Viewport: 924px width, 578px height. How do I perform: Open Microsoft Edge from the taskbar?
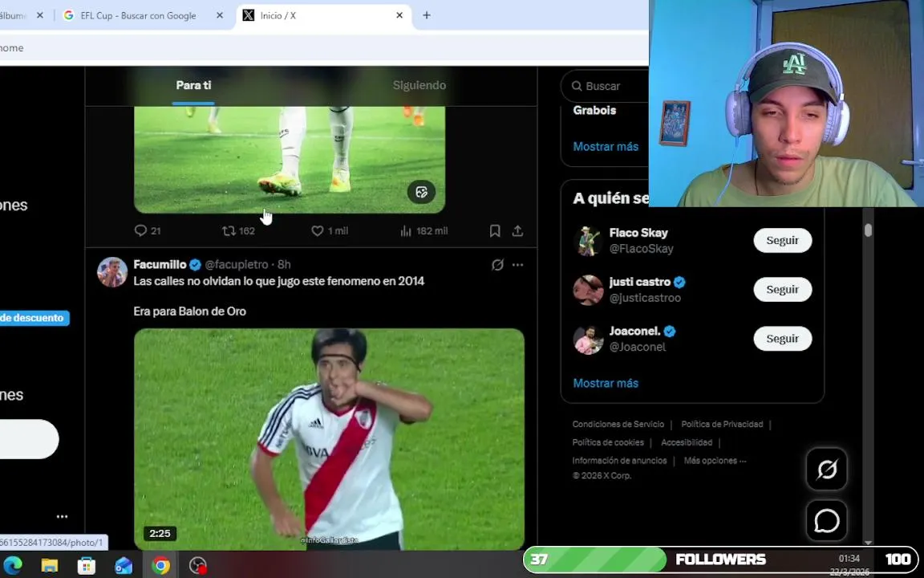pos(12,566)
